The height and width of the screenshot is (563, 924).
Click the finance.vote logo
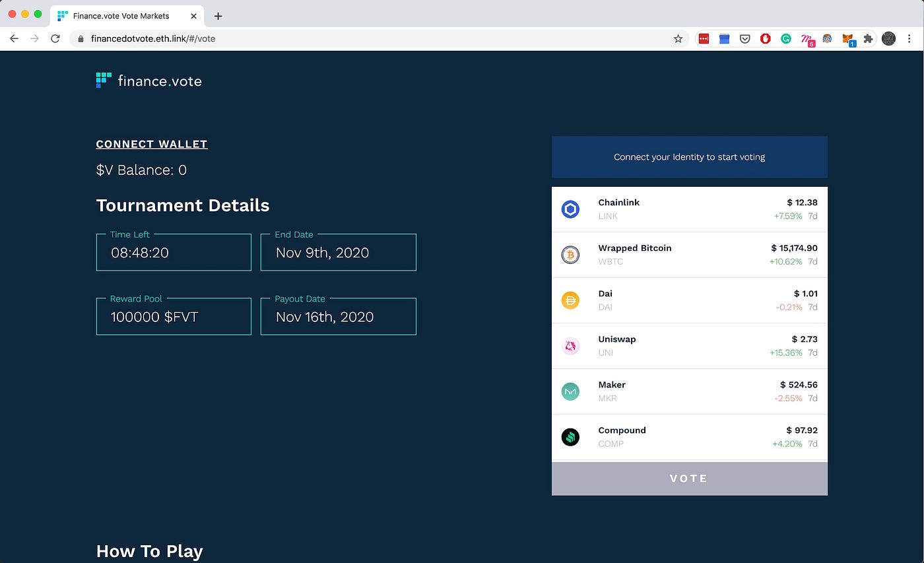(148, 81)
